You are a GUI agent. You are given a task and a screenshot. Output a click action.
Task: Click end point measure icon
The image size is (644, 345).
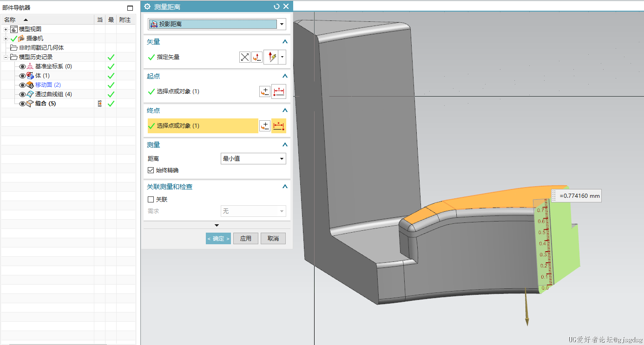tap(279, 126)
